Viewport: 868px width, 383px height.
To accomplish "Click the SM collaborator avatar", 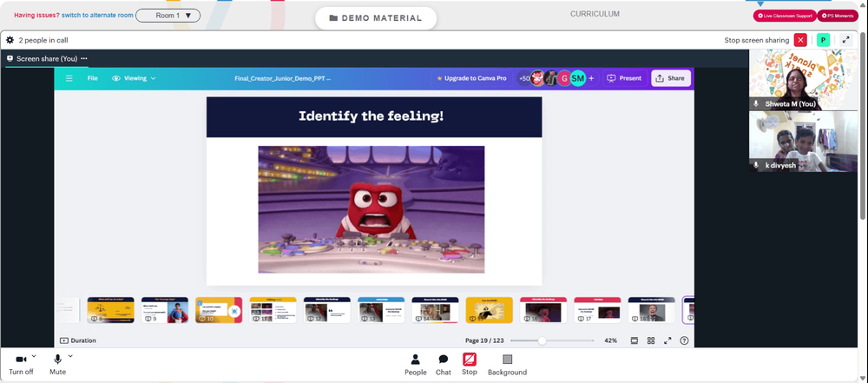I will click(578, 78).
